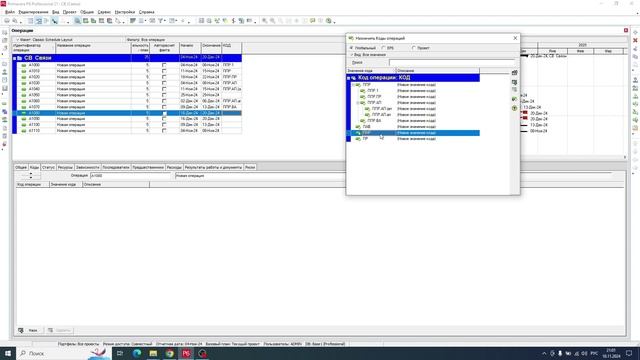Open the Windows Start menu
Screen dimensions: 640x360
coord(8,353)
